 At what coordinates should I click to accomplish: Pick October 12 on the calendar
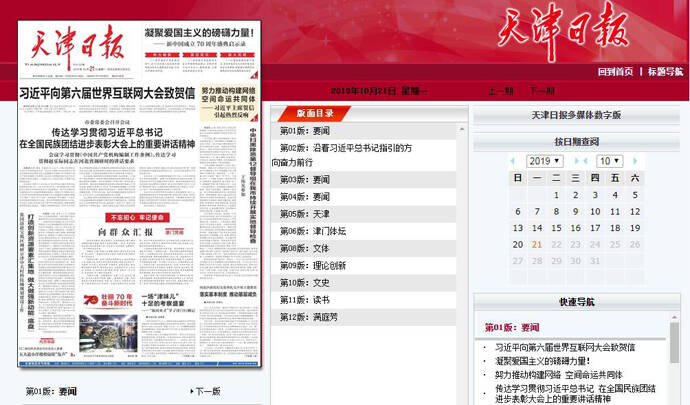pyautogui.click(x=635, y=212)
